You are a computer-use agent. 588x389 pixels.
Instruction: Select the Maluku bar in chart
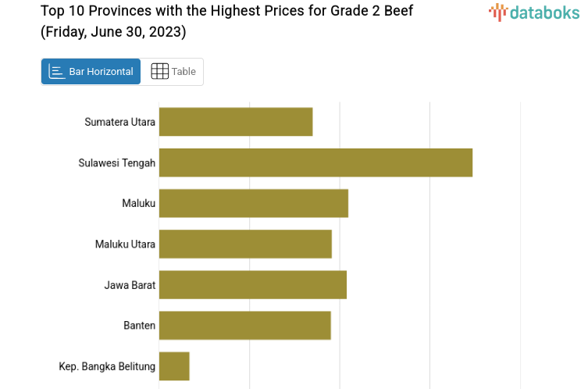[x=253, y=203]
